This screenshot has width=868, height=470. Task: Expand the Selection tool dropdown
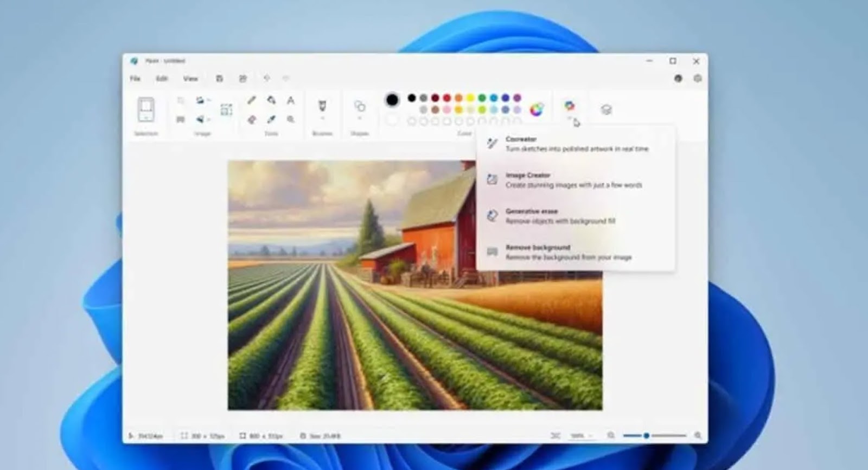pos(146,117)
